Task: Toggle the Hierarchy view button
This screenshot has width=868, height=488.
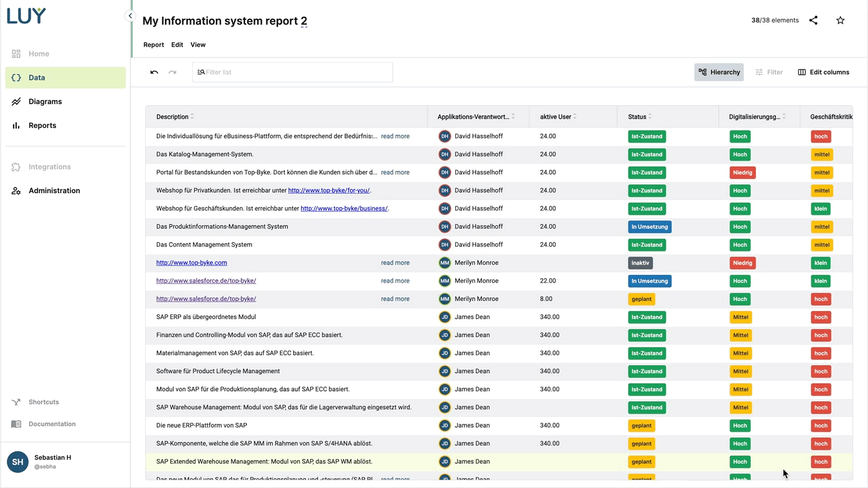Action: point(718,72)
